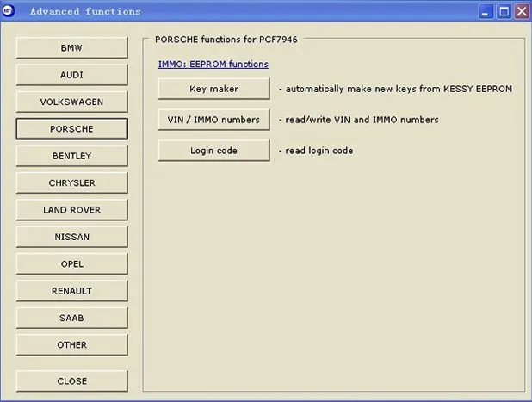Maximize the Advanced functions window
The width and height of the screenshot is (532, 402).
(x=504, y=11)
